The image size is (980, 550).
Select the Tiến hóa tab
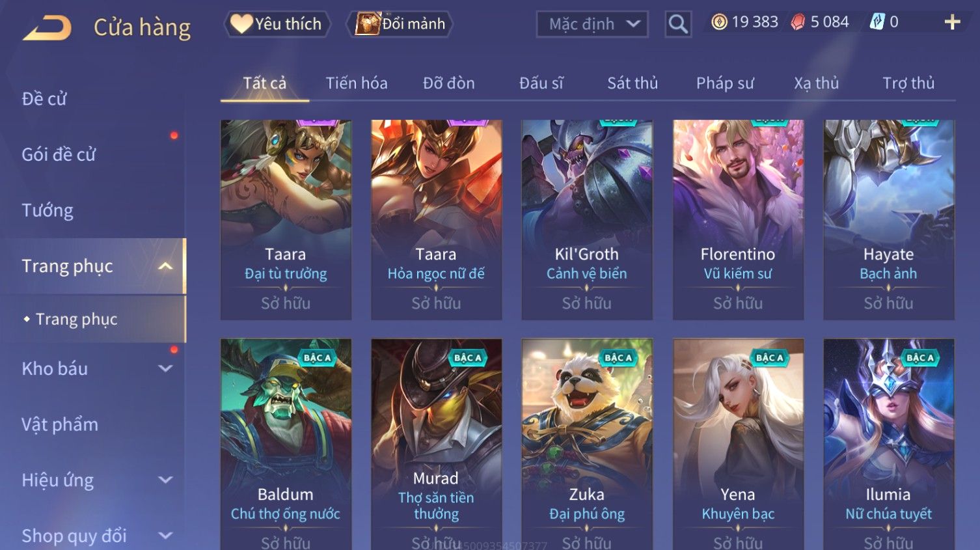pyautogui.click(x=357, y=83)
